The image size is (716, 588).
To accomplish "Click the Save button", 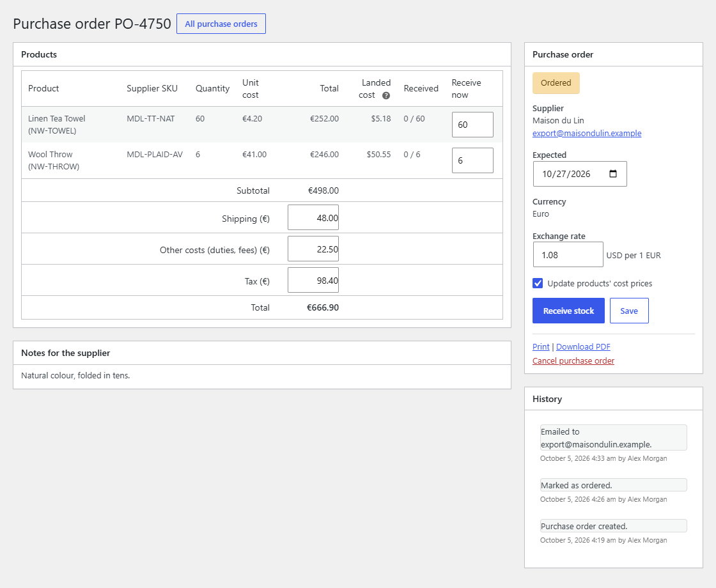I will [x=629, y=311].
